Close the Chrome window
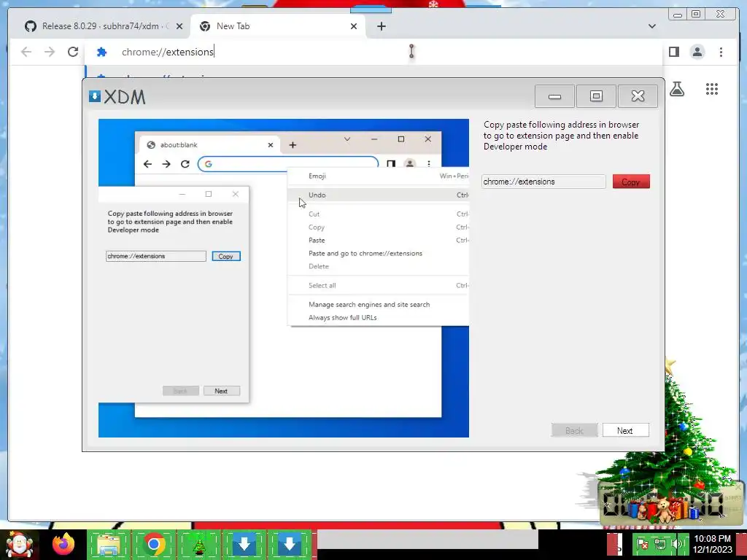The image size is (747, 560). (720, 15)
